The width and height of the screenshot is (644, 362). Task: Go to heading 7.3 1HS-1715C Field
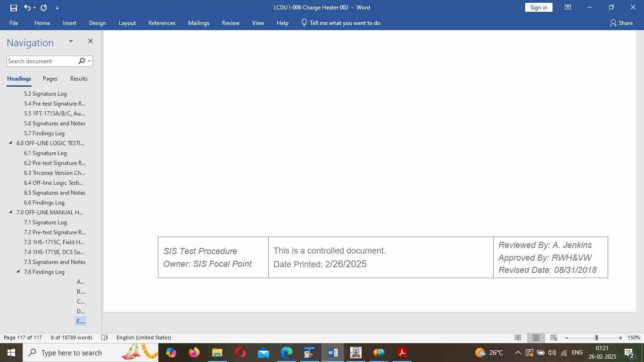[54, 242]
